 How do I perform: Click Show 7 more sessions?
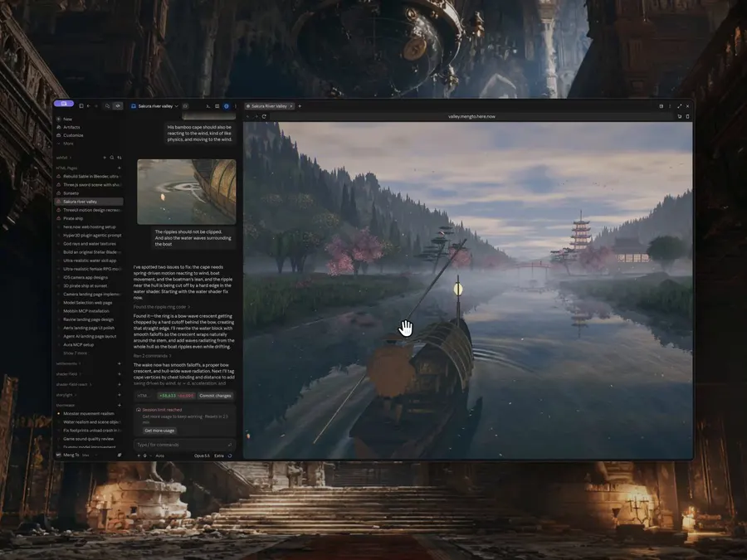click(x=75, y=353)
